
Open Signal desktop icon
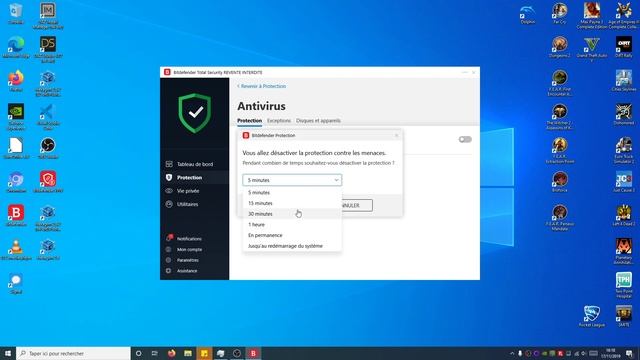[16, 283]
